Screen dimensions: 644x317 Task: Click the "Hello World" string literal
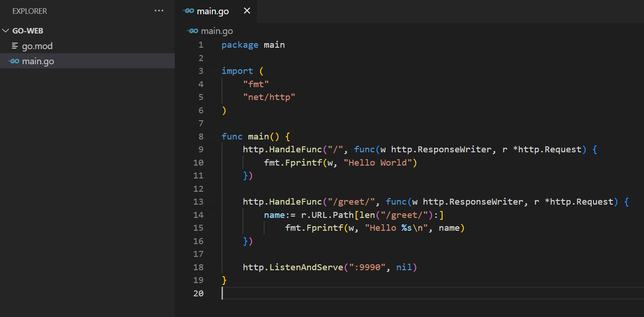coord(378,163)
